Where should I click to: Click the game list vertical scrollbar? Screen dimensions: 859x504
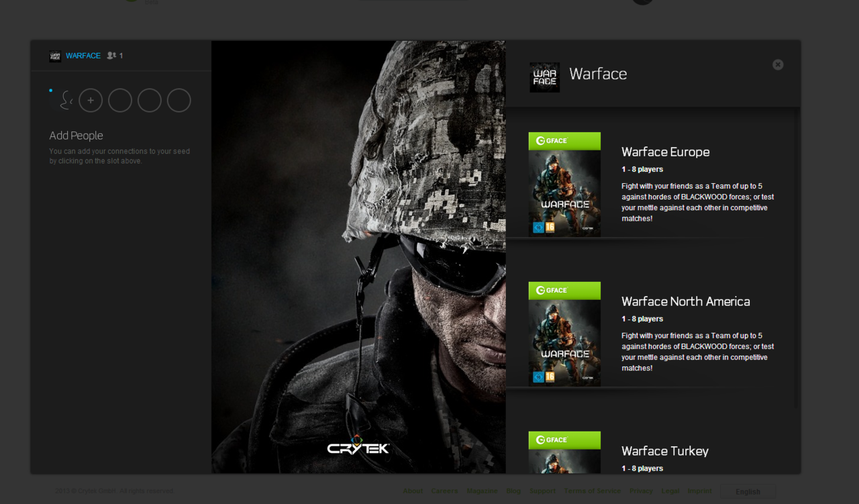[797, 258]
